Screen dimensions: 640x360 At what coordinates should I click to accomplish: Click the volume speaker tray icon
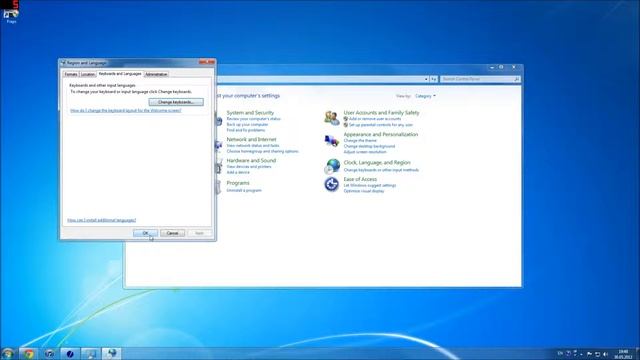pyautogui.click(x=605, y=354)
